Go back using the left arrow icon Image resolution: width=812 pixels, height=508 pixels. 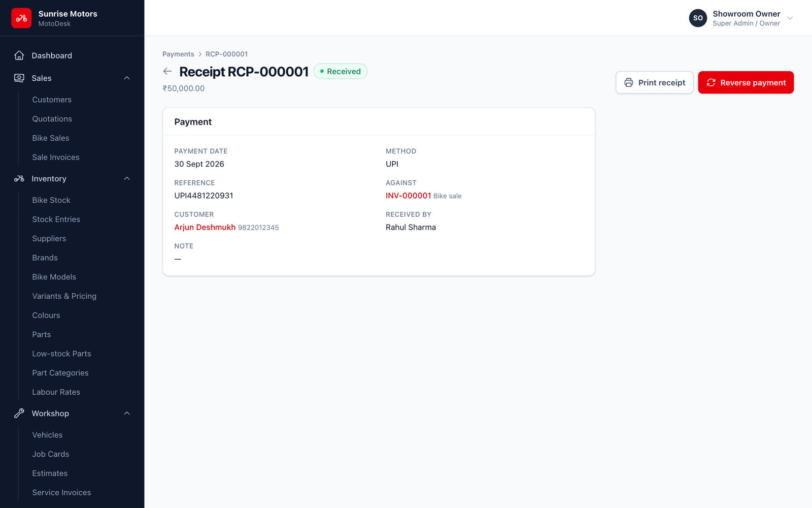(167, 72)
